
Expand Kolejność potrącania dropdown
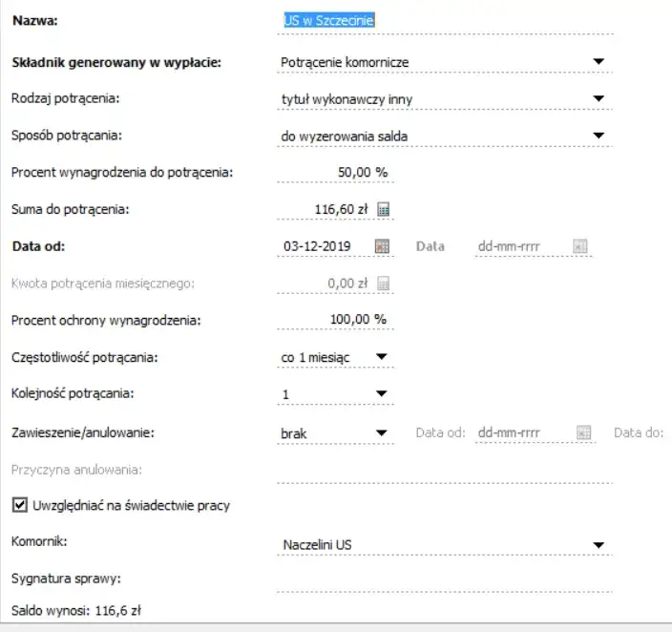382,393
